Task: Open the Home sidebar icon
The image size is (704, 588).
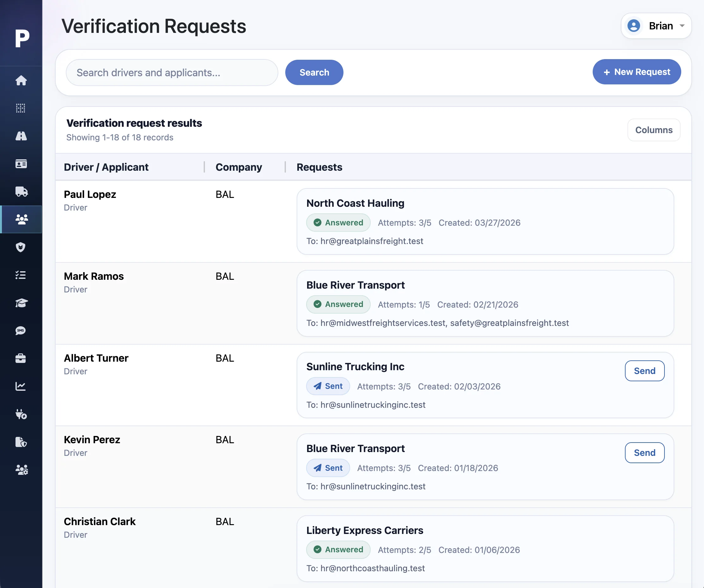Action: [21, 80]
